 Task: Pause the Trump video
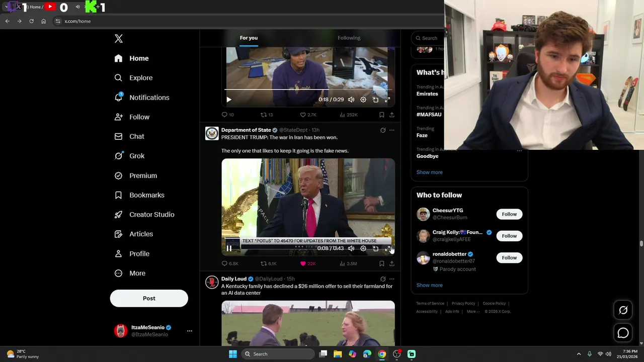click(x=229, y=248)
